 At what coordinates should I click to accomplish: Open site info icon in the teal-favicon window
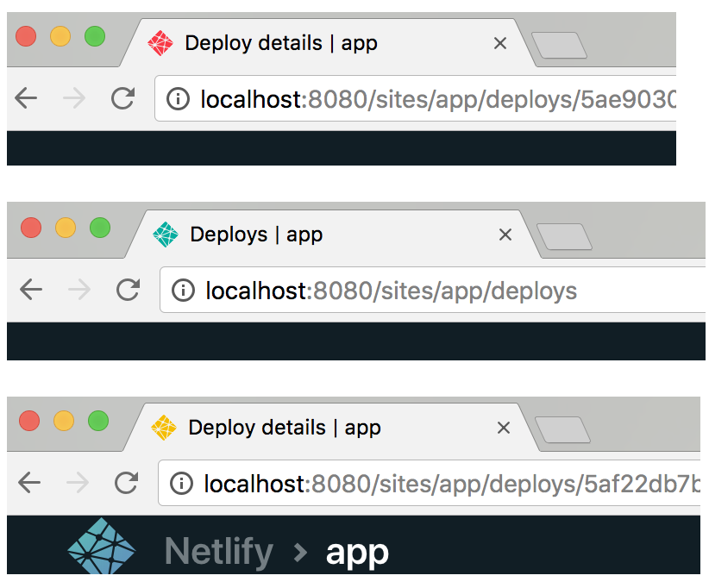[x=183, y=291]
